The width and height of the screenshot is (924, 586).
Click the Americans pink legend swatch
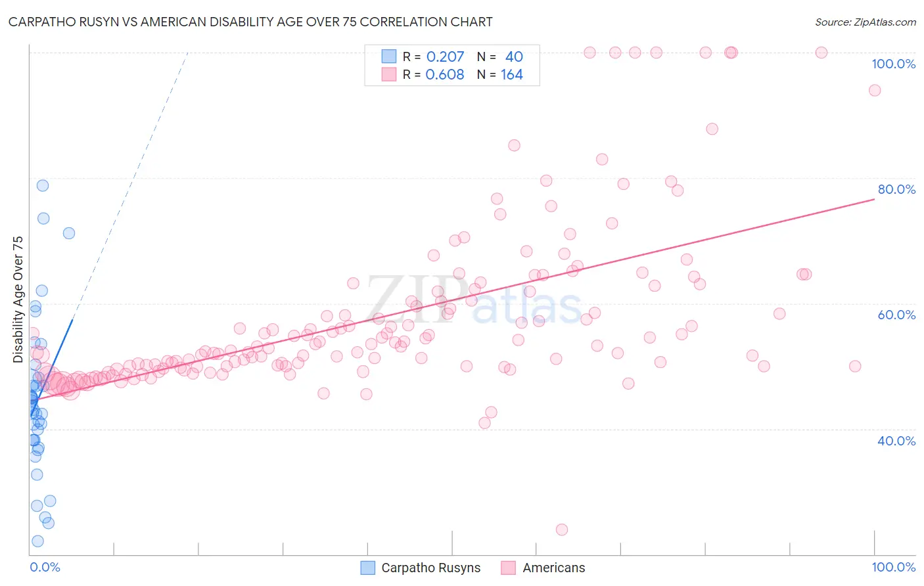coord(508,568)
